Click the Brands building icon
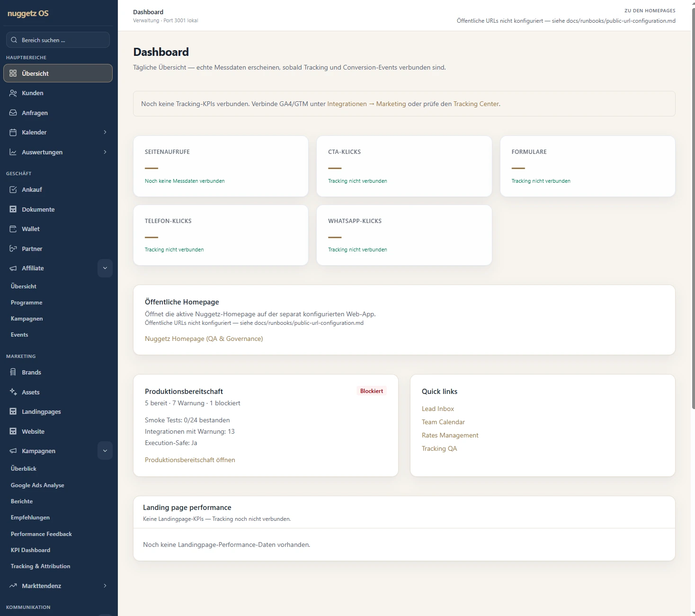The width and height of the screenshot is (695, 616). pyautogui.click(x=13, y=372)
